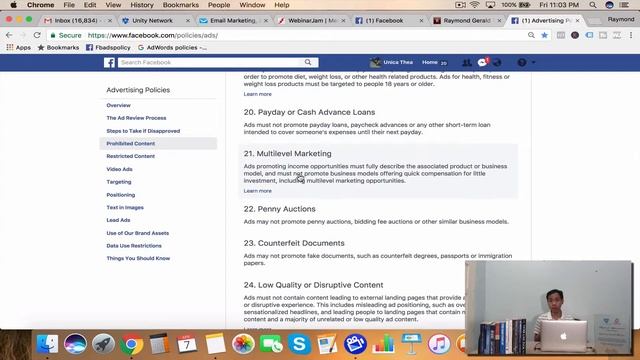Select Prohibited Content in sidebar
The width and height of the screenshot is (640, 360).
pos(158,144)
